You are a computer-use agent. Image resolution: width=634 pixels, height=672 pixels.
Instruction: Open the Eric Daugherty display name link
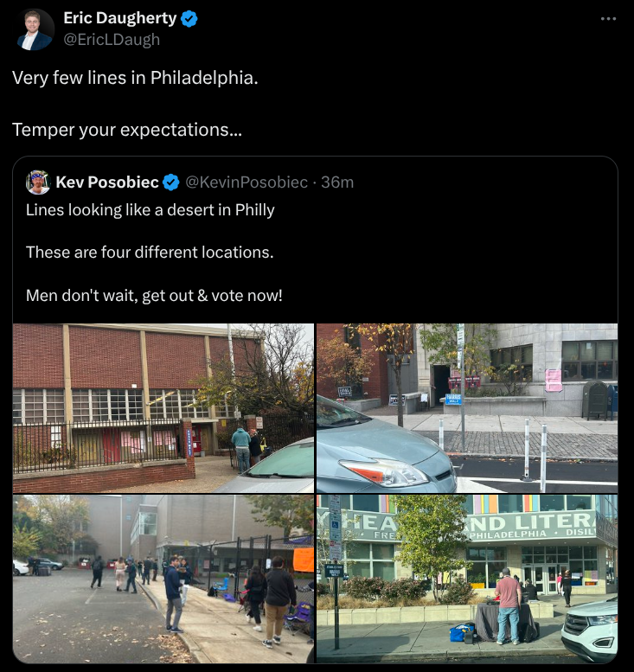coord(120,18)
